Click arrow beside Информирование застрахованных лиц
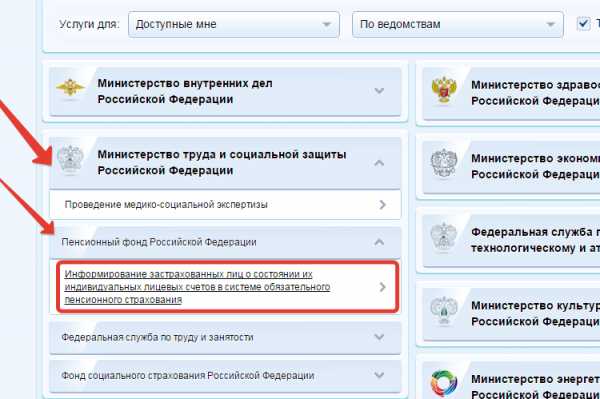This screenshot has width=600, height=399. [382, 287]
